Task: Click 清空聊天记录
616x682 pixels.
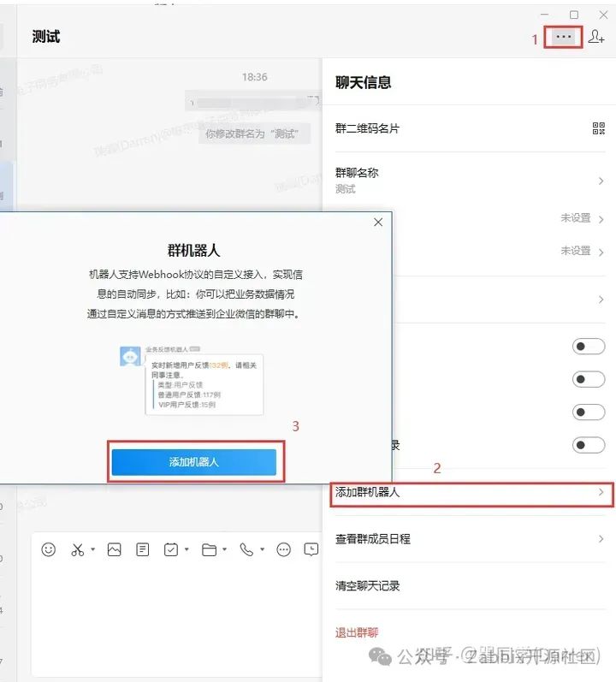Action: click(x=367, y=586)
